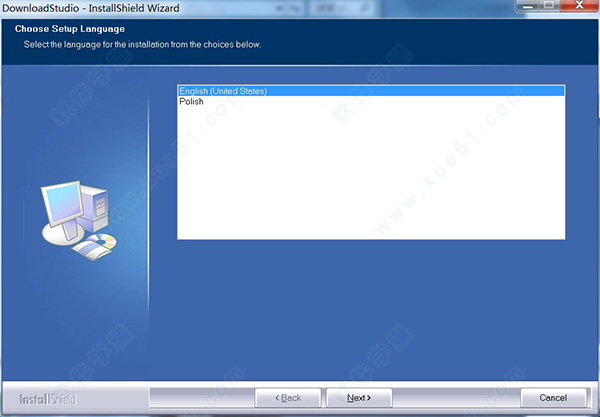Choose Polish from the language list

(x=371, y=101)
